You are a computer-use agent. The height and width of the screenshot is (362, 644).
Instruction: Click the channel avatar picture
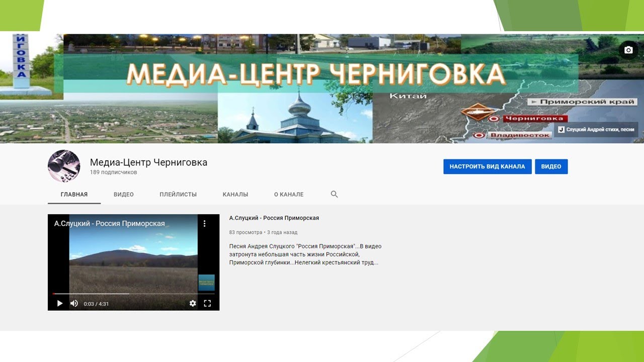pos(64,166)
